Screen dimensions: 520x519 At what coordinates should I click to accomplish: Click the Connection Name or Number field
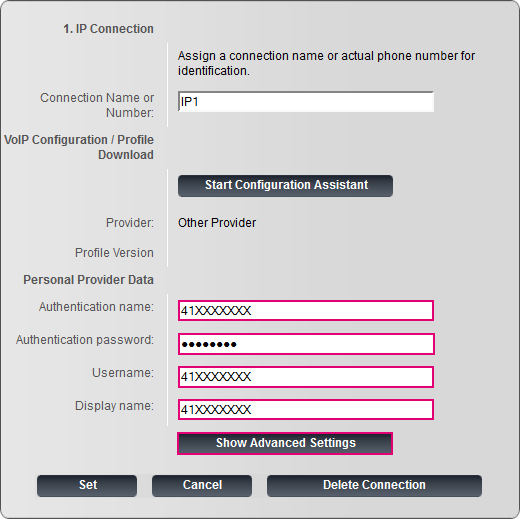[x=306, y=102]
